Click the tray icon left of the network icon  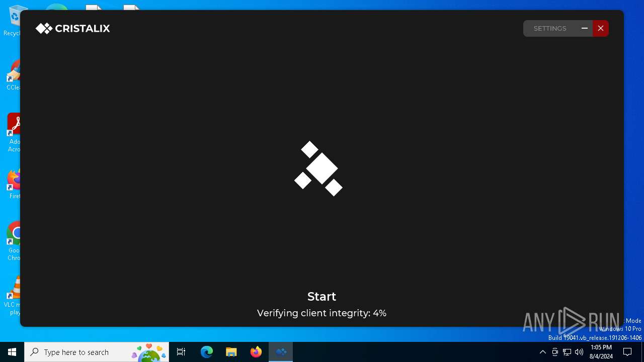[x=555, y=352]
